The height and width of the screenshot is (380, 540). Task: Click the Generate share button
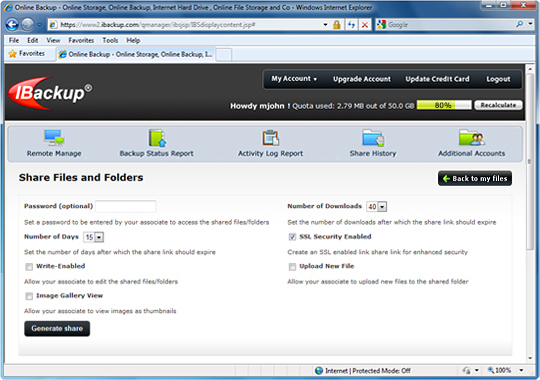[57, 329]
